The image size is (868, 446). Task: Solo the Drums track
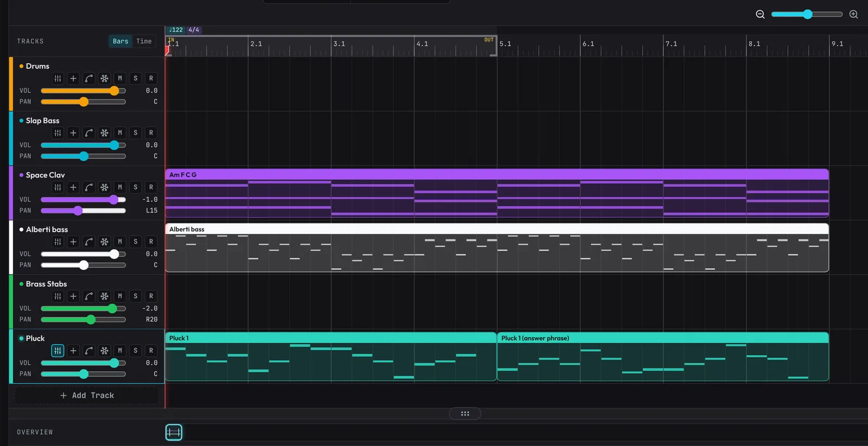pyautogui.click(x=136, y=78)
